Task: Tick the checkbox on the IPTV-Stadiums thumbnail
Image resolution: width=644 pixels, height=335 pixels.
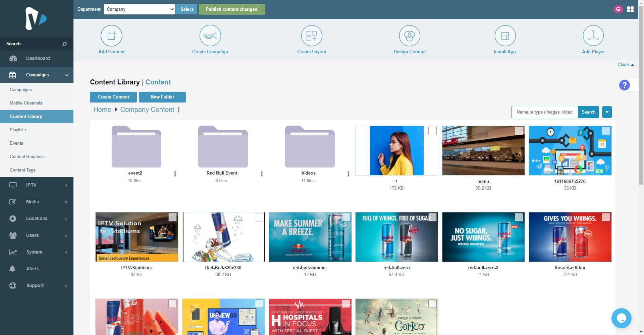Action: click(172, 217)
